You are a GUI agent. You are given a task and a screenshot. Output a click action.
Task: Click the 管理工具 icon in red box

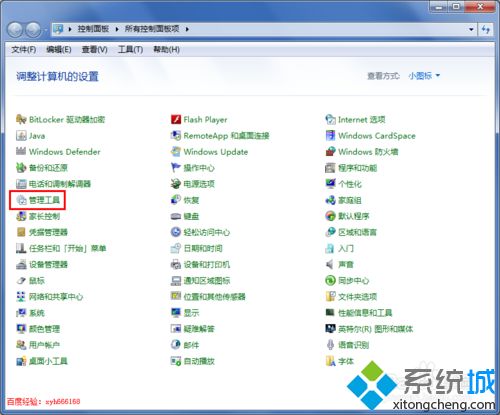click(x=21, y=200)
